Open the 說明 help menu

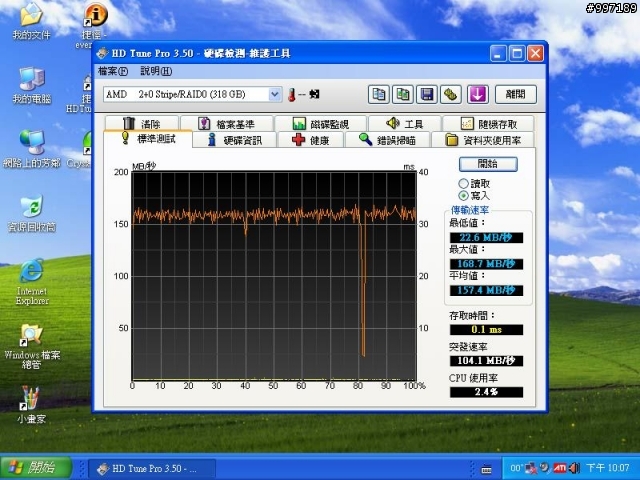(x=156, y=71)
